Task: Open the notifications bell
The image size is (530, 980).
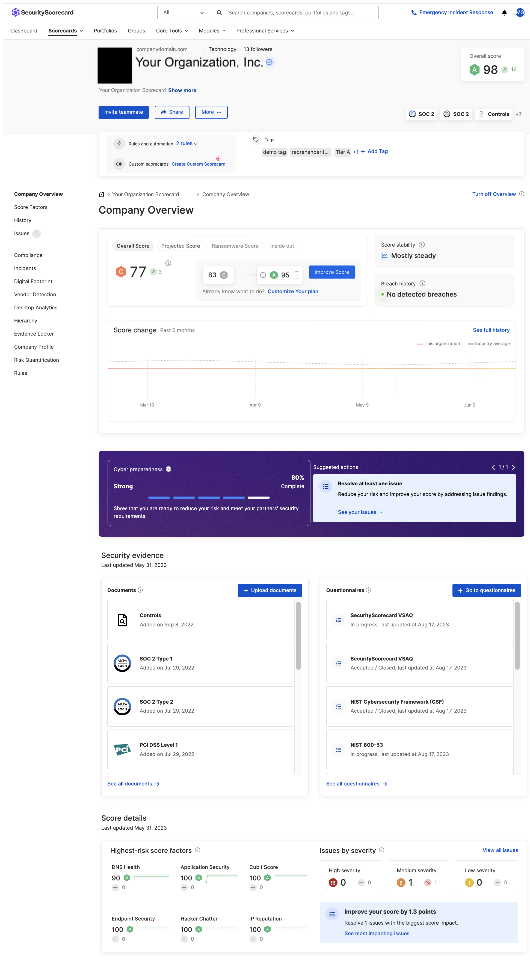Action: click(x=504, y=13)
